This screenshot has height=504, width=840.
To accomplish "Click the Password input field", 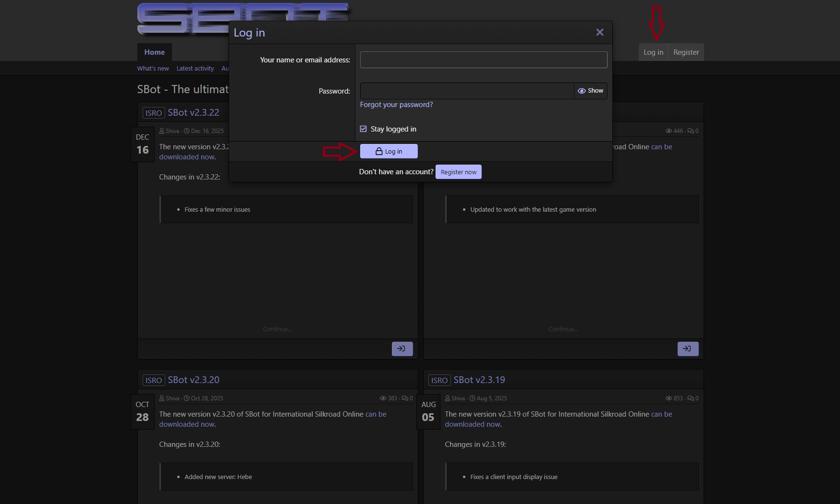I will [466, 91].
